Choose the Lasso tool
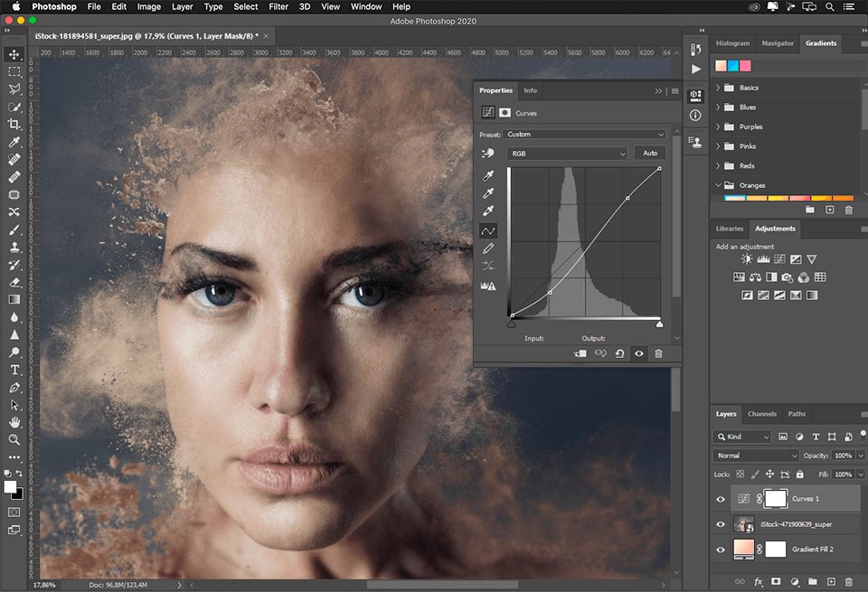Viewport: 868px width, 592px height. point(13,89)
